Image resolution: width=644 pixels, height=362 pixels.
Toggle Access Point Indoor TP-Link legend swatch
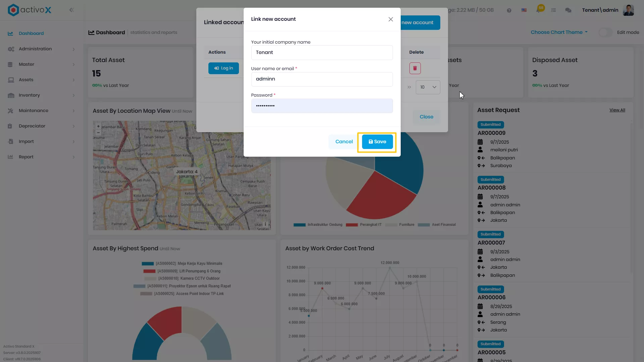[146, 294]
